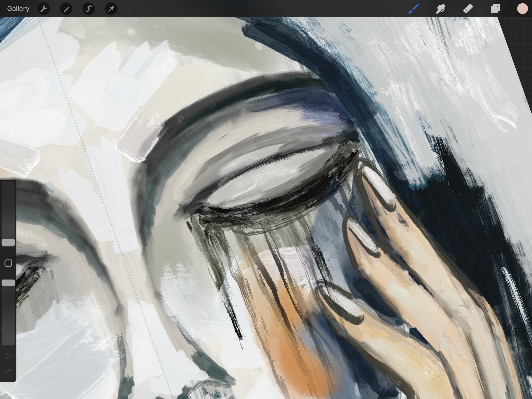This screenshot has width=532, height=399.
Task: Open the pink active color swatch
Action: (x=522, y=9)
